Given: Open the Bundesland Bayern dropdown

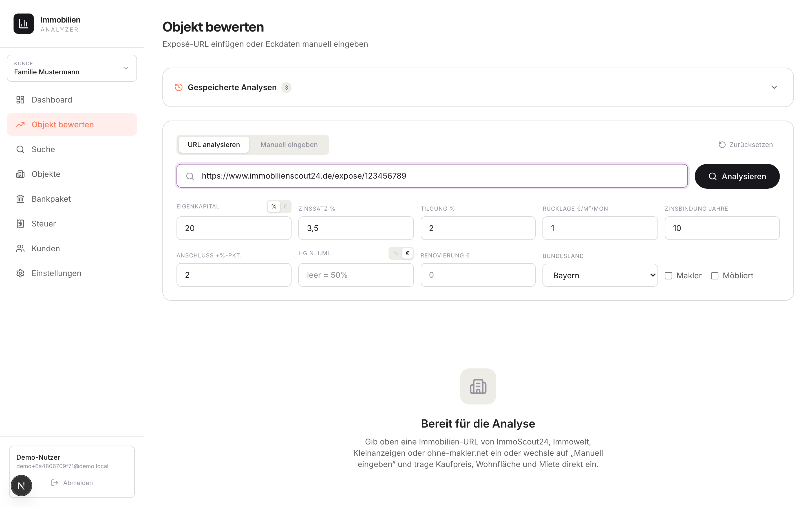Looking at the screenshot, I should point(600,275).
